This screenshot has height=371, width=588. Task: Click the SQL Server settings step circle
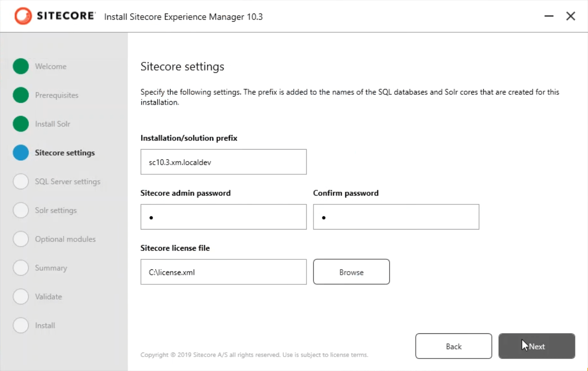[x=21, y=182]
